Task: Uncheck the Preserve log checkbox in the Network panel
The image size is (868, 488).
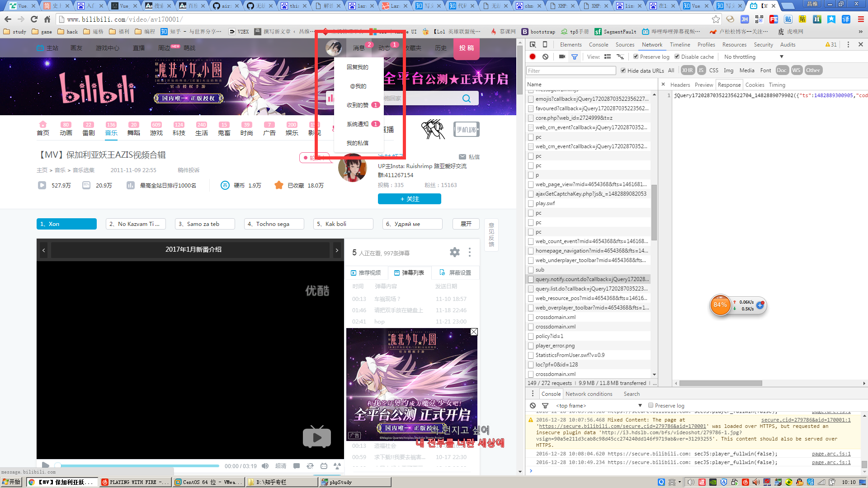Action: [x=636, y=56]
